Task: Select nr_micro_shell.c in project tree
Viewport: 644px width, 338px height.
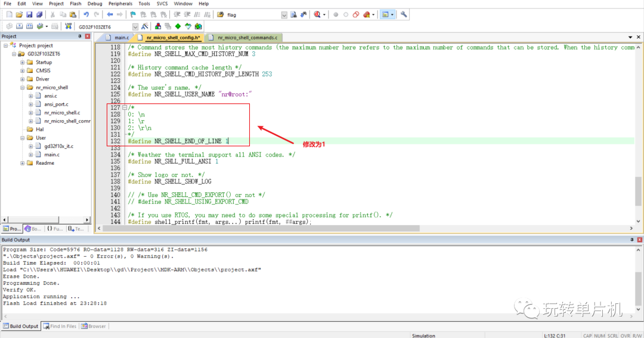Action: coord(62,113)
